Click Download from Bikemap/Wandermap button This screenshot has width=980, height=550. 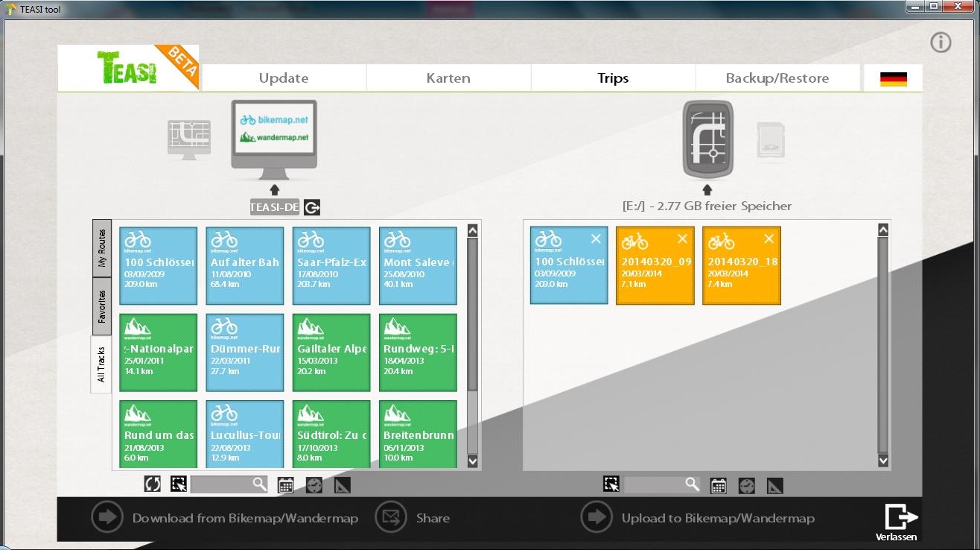tap(223, 518)
